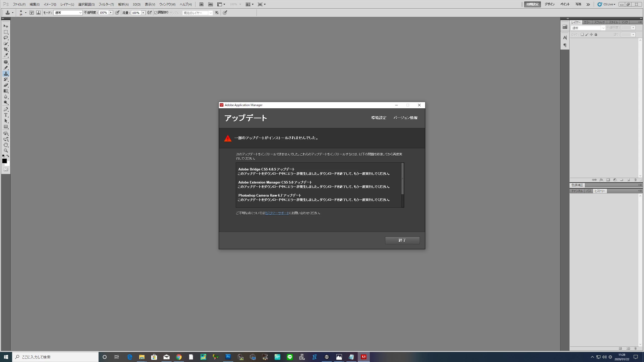Open the フィルター(T) menu
The height and width of the screenshot is (362, 644).
pos(106,4)
